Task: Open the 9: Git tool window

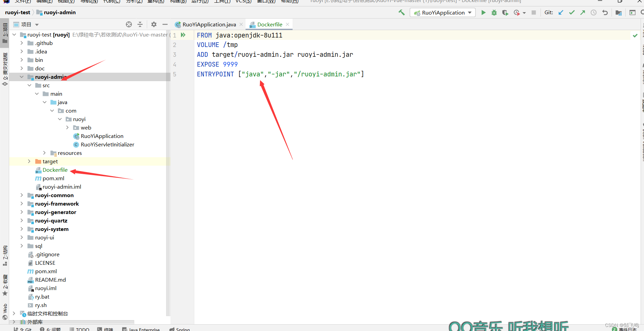Action: (x=22, y=329)
